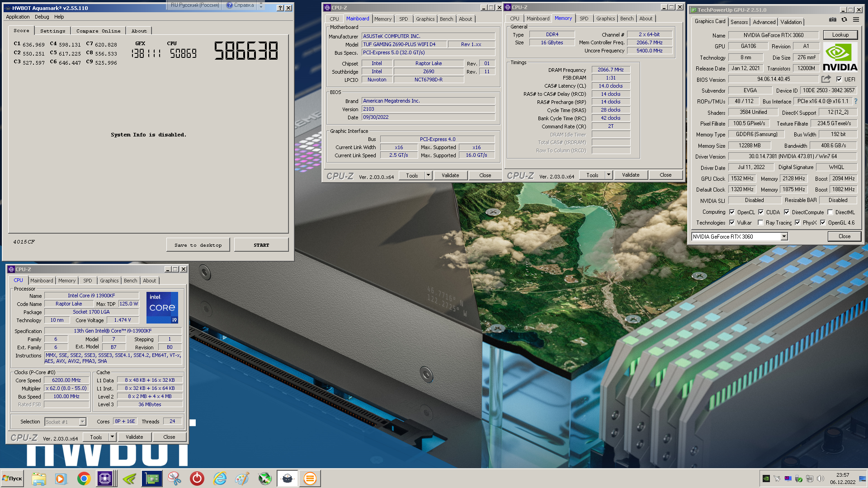Click the BIOS export share icon in GPU-Z

click(826, 79)
